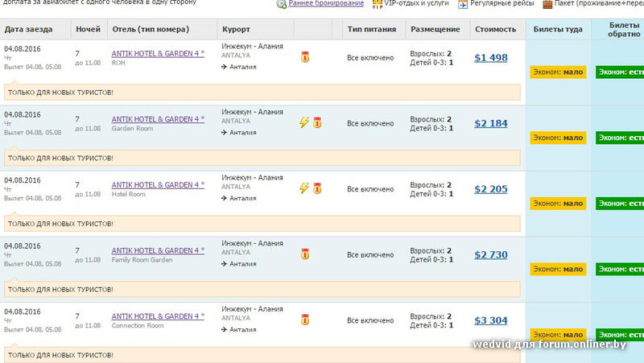Viewport: 644px width, 363px height.
Task: Click the medal icon in the Garden Room row
Action: 317,122
